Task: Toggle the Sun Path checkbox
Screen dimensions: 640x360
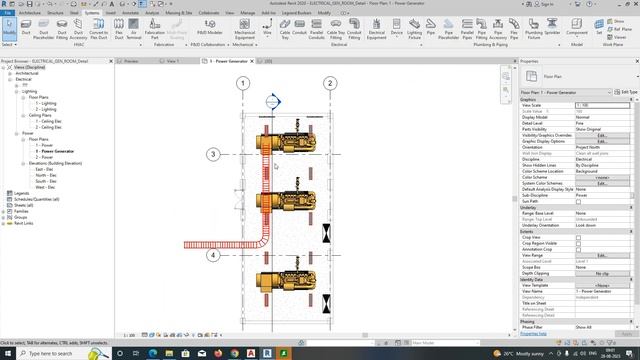Action: tap(578, 202)
